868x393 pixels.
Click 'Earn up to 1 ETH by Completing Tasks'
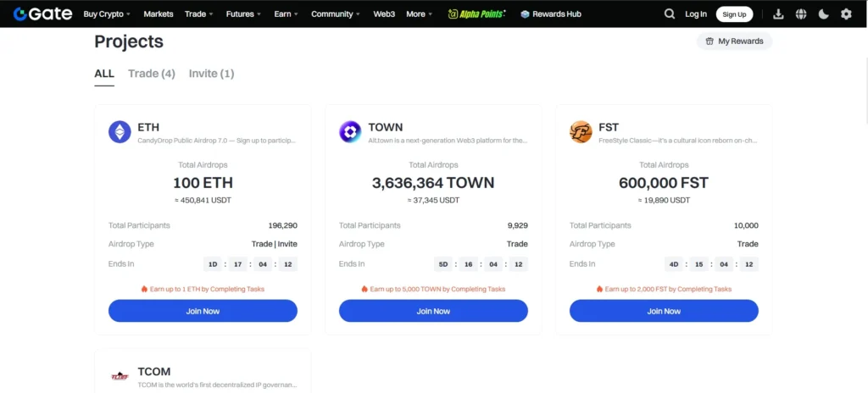click(x=207, y=289)
